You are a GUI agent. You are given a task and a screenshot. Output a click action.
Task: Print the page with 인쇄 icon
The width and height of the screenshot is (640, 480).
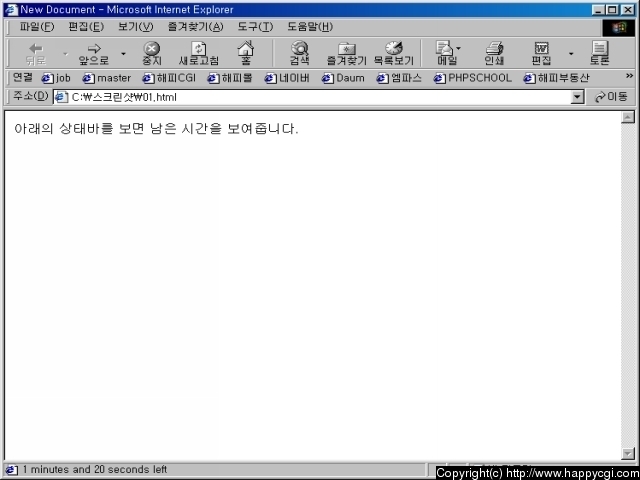[x=494, y=54]
